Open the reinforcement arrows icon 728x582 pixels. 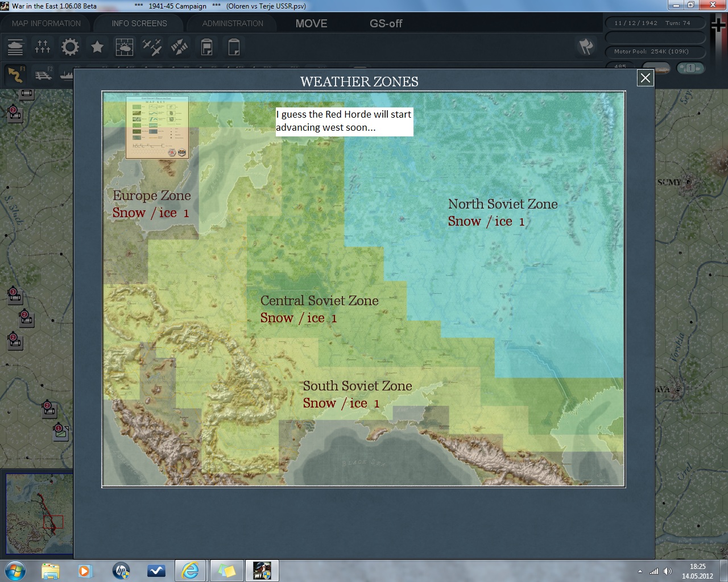179,47
